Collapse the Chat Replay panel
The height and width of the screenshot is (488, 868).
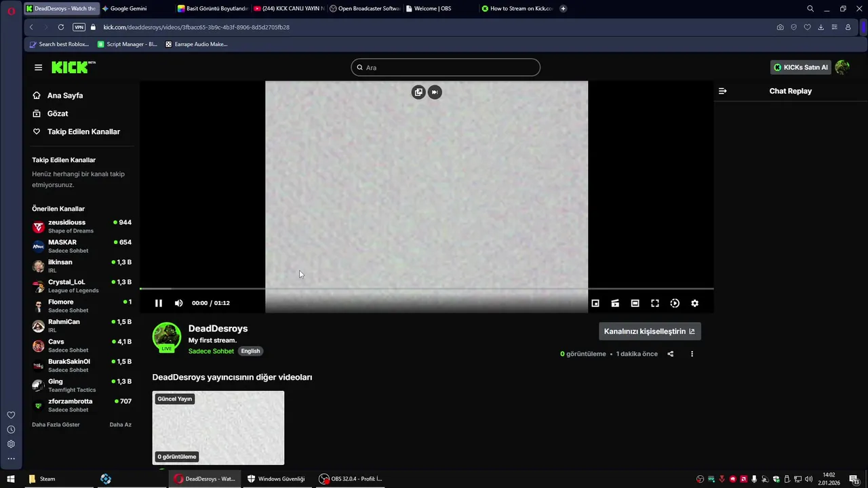pos(723,91)
